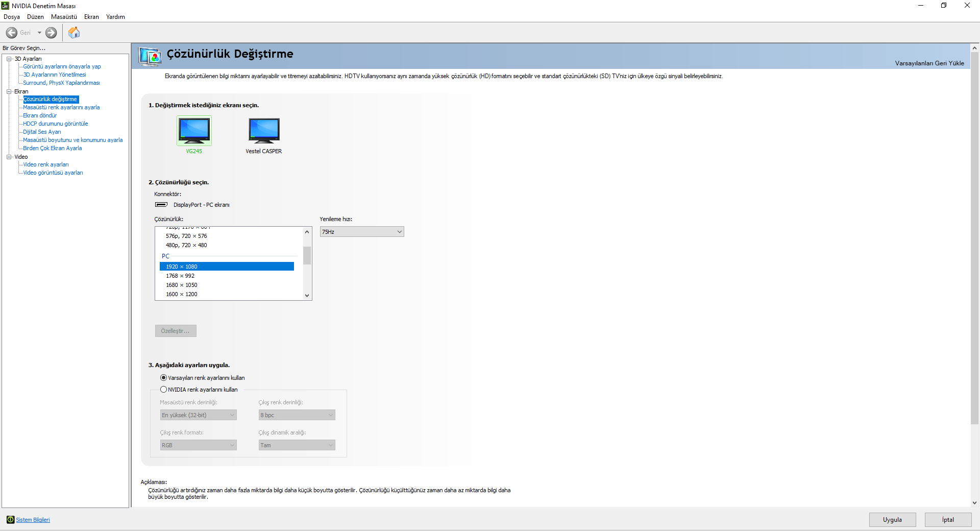Open 3D Ayarlarının Yönetilmesi
This screenshot has width=980, height=531.
coord(55,75)
